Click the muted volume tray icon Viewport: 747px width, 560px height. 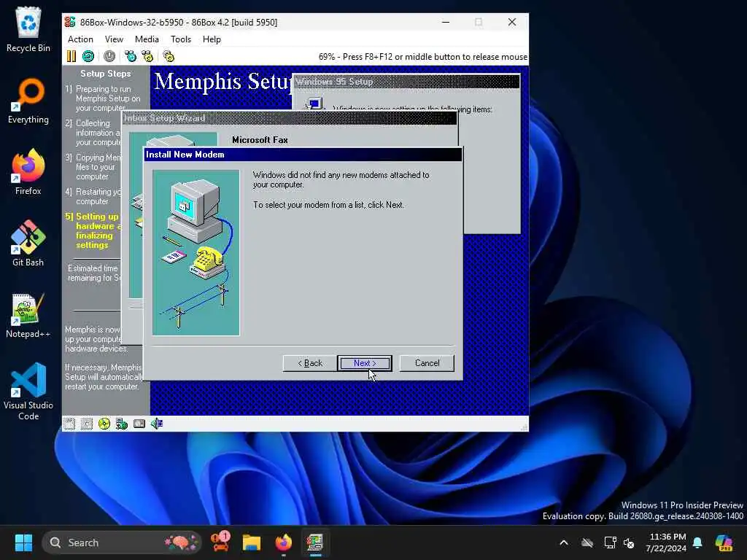coord(629,542)
